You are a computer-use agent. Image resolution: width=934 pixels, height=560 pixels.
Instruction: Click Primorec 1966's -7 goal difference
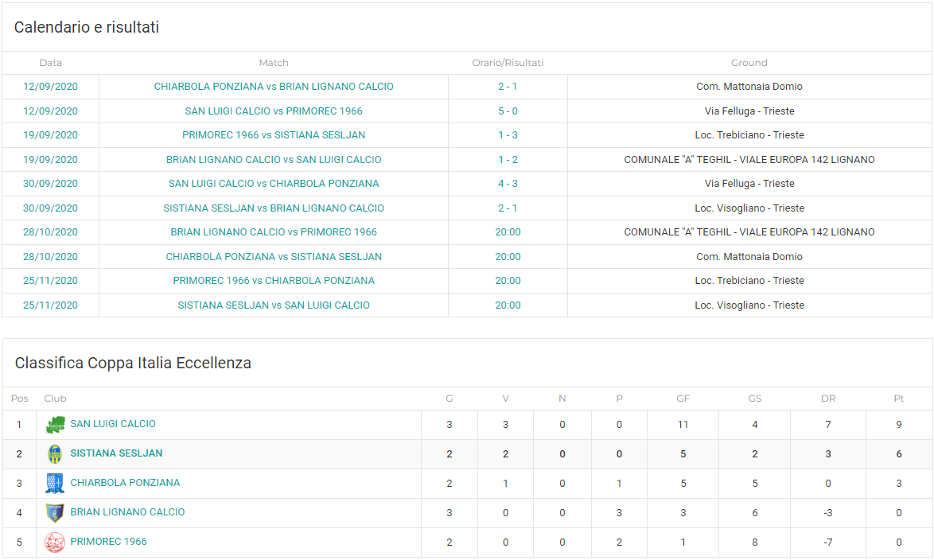click(828, 542)
